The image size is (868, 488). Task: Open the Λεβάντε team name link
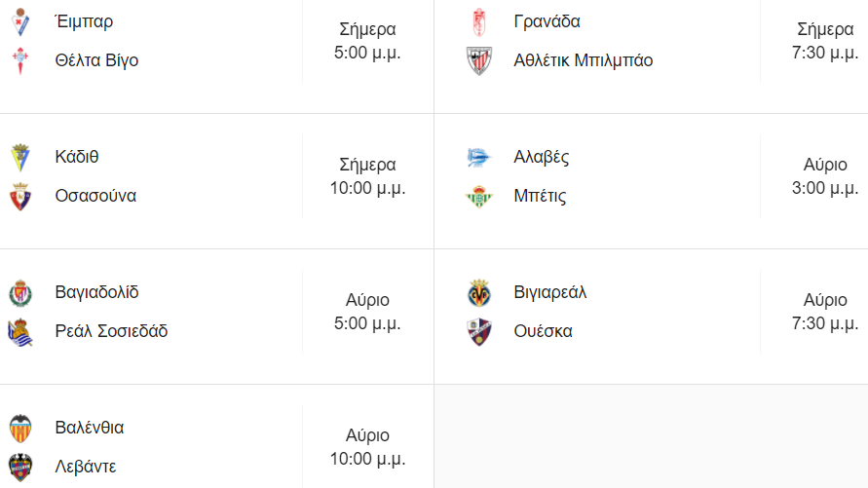(x=86, y=467)
